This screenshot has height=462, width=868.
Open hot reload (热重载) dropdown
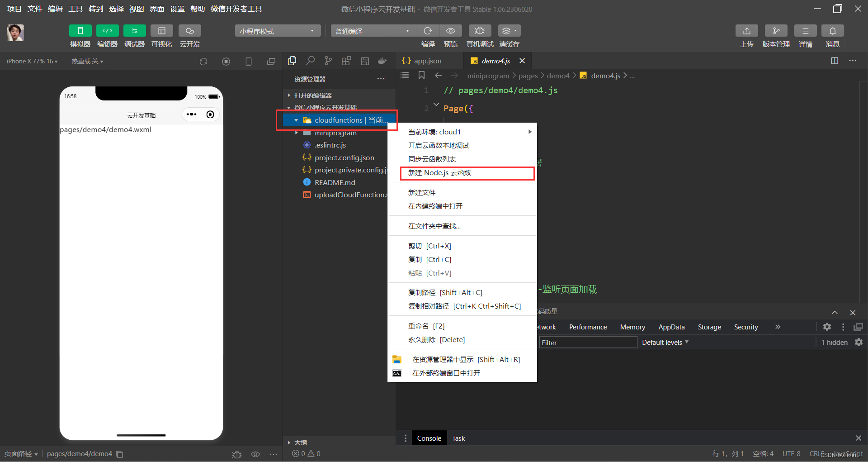(x=87, y=61)
